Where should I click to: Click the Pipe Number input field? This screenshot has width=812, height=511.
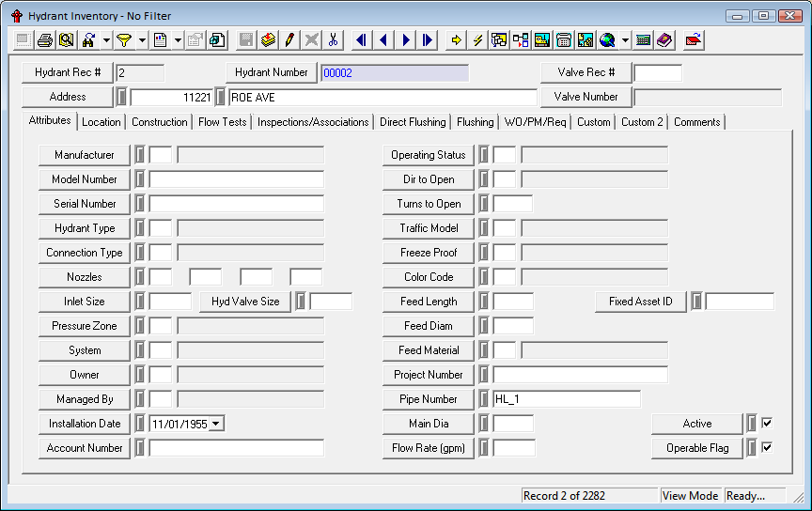tap(566, 399)
